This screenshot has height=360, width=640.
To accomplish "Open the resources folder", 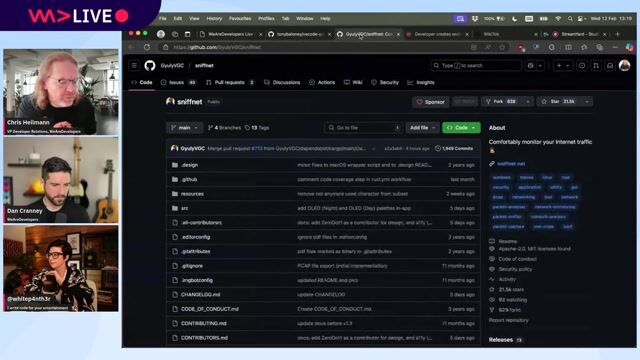I will pos(192,194).
